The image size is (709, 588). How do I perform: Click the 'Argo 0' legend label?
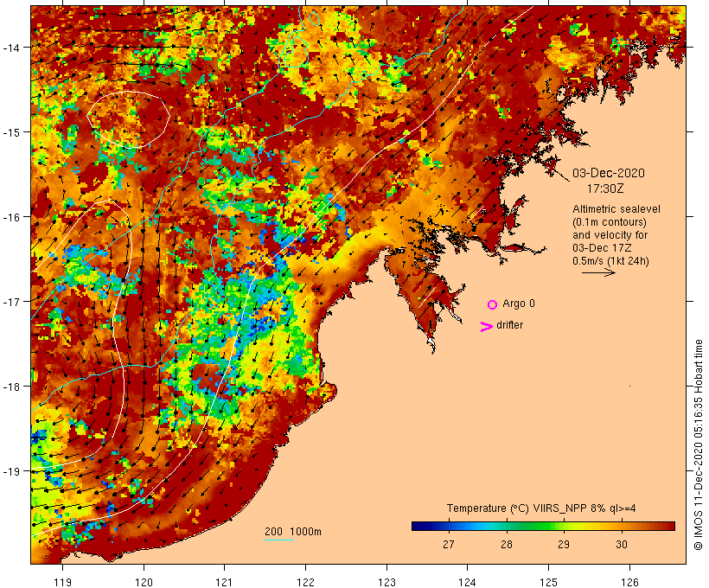point(519,304)
